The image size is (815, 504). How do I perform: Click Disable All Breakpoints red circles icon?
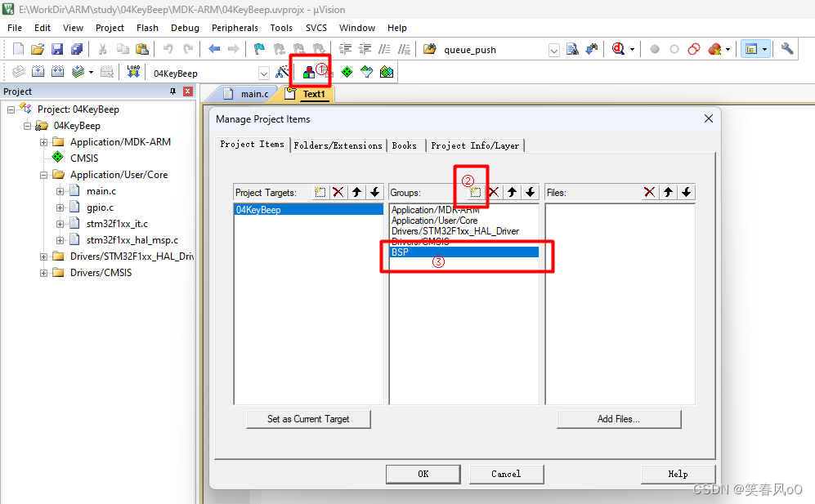694,49
